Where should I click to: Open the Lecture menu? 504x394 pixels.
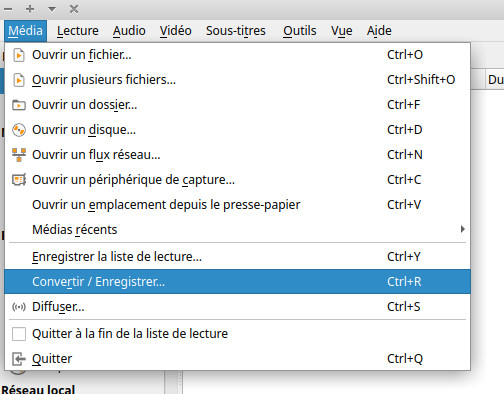coord(78,31)
